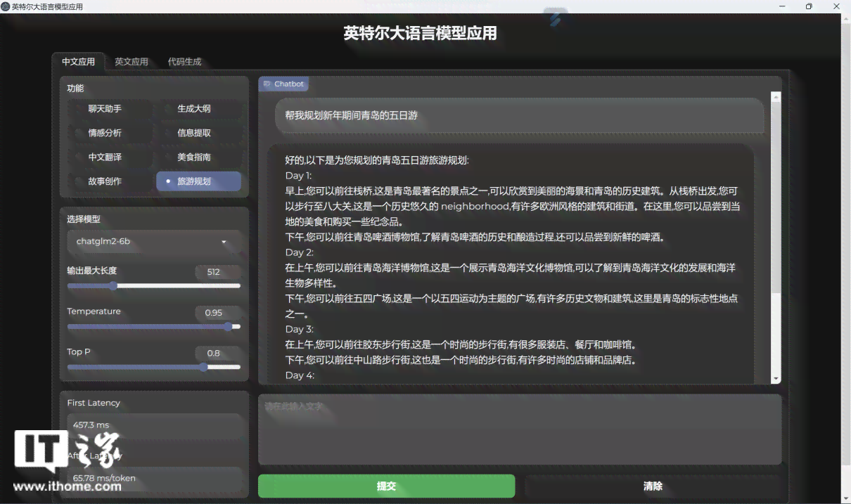Viewport: 851px width, 504px height.
Task: Click the Temperature slider handle
Action: click(x=228, y=327)
